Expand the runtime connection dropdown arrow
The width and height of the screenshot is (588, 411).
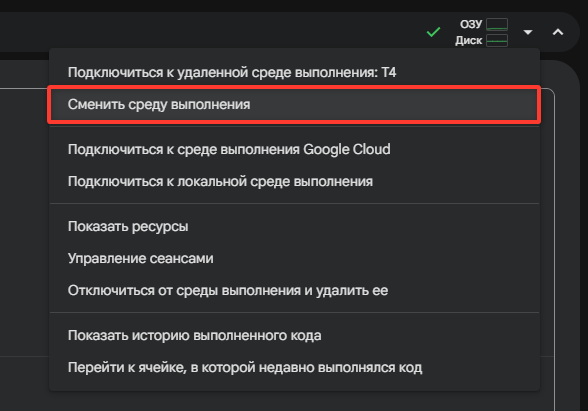528,32
